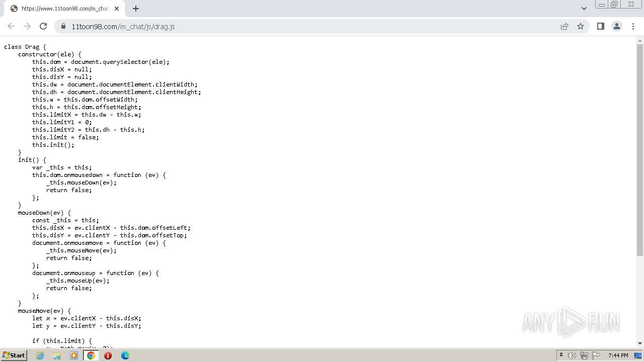
Task: Click the 'mouseDown(ev) {' line
Action: pos(44,213)
